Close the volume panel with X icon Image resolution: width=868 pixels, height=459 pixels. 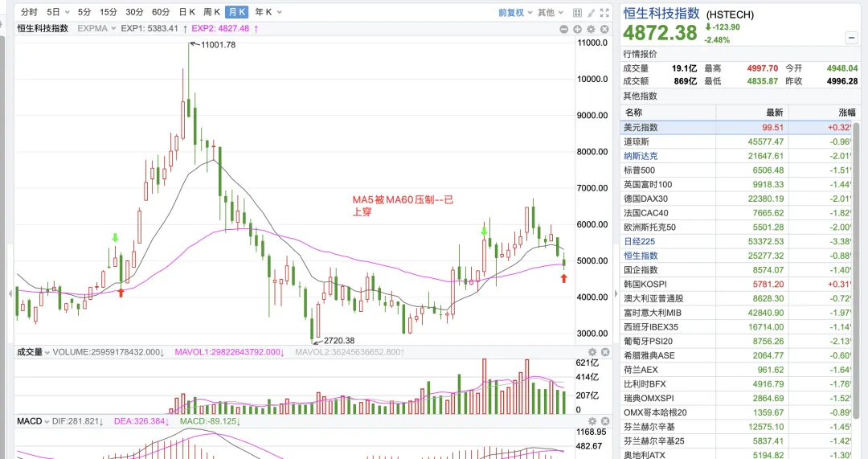tap(605, 352)
